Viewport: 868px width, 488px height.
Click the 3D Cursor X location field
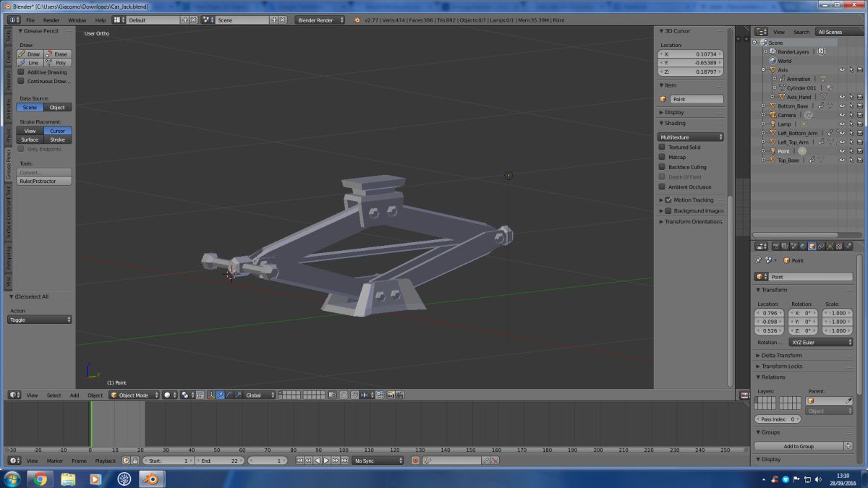coord(691,54)
